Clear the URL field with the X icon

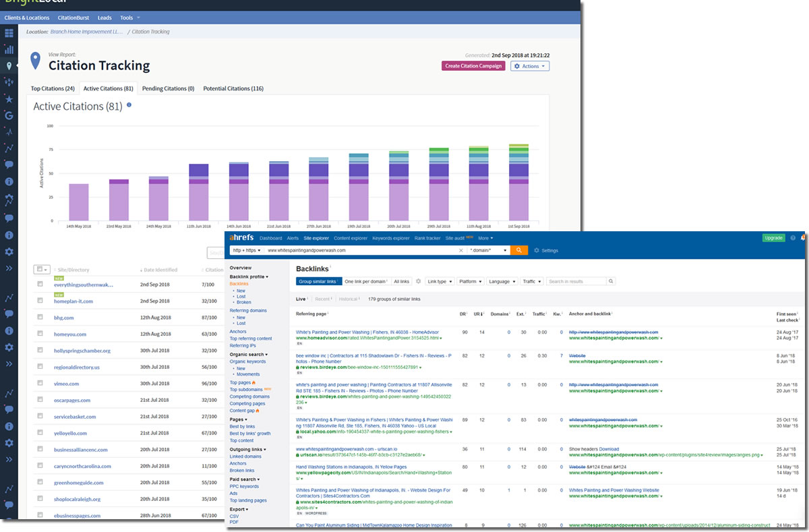click(461, 250)
